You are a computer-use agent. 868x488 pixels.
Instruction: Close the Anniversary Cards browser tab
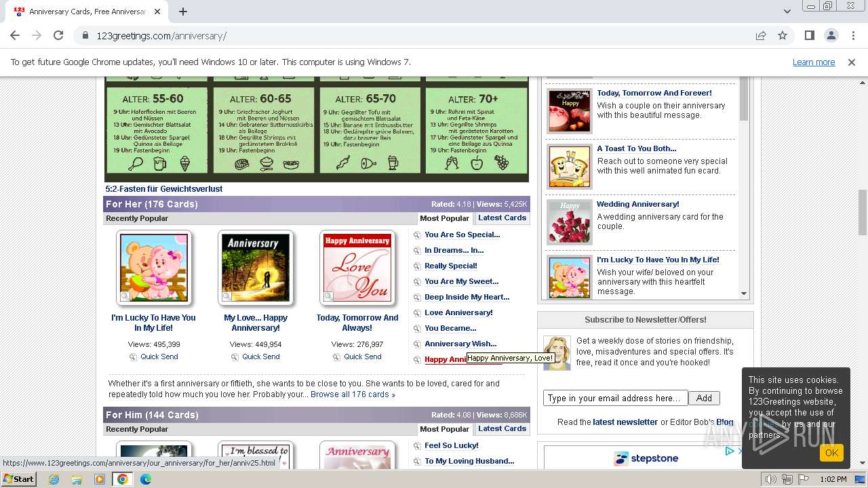157,12
